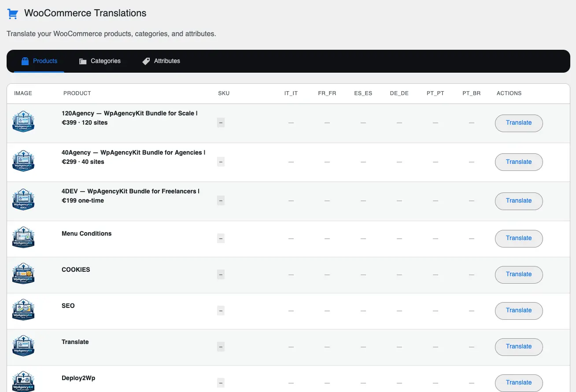Click the IT_IT column header

[291, 93]
